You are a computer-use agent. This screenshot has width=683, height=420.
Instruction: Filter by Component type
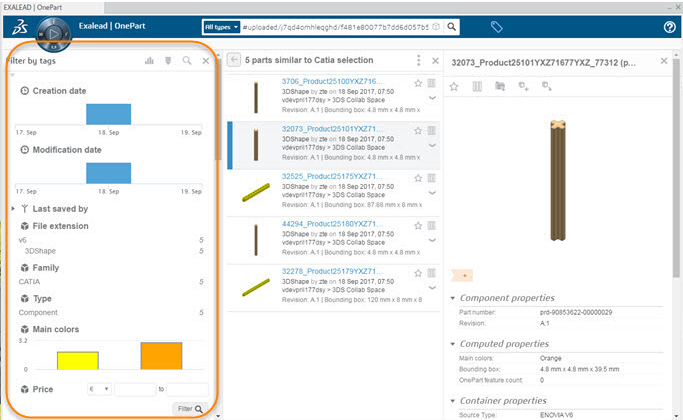38,312
